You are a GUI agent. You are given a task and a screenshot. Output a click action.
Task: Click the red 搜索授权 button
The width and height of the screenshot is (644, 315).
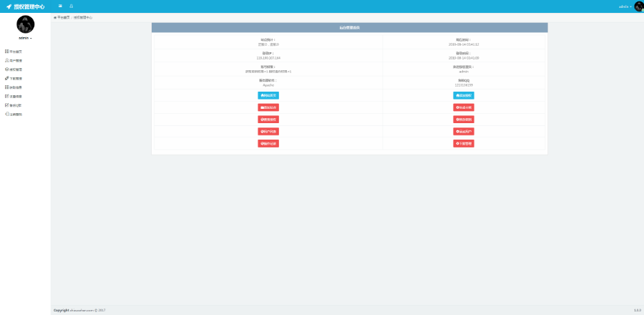click(x=268, y=120)
